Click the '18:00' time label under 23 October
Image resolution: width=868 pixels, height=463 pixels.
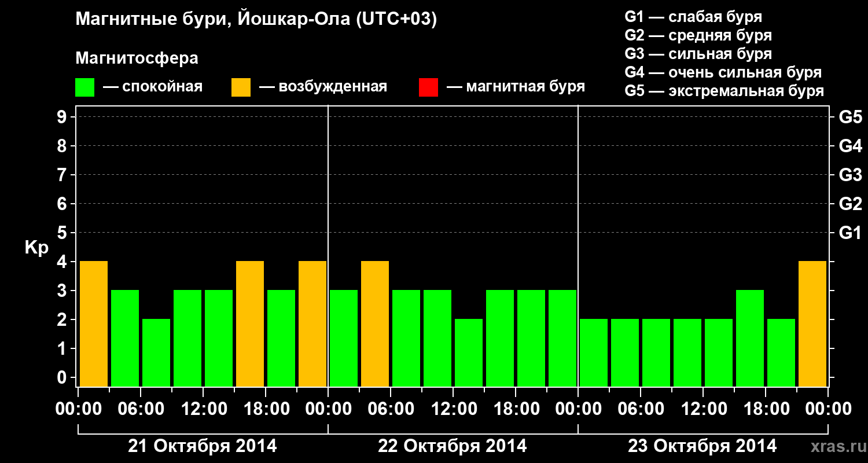coord(766,409)
